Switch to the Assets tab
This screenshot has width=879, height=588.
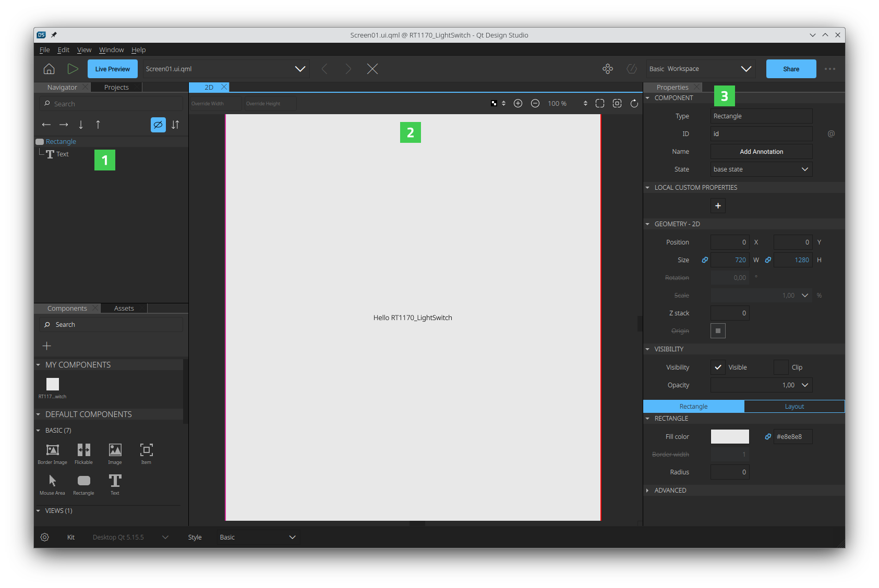(124, 308)
